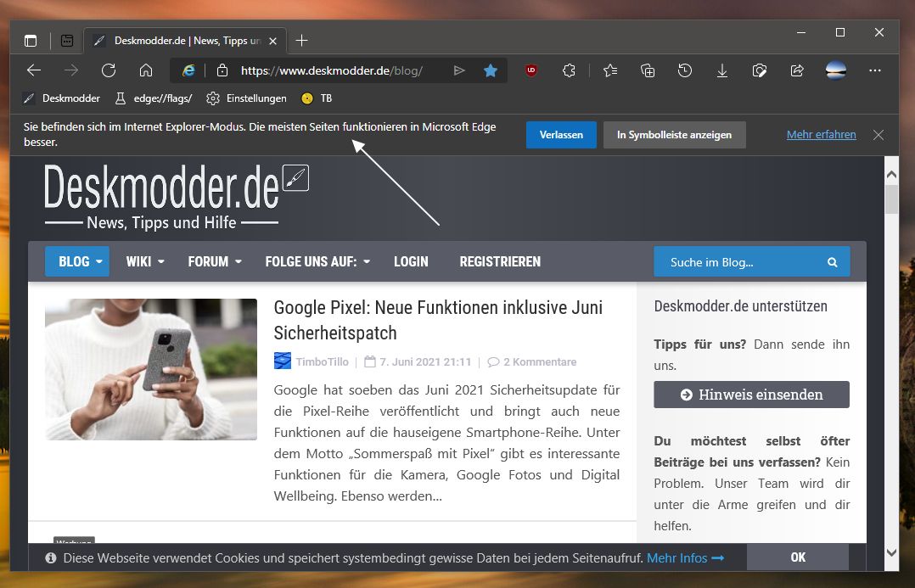The height and width of the screenshot is (588, 915).
Task: Open the Collections icon
Action: (x=648, y=70)
